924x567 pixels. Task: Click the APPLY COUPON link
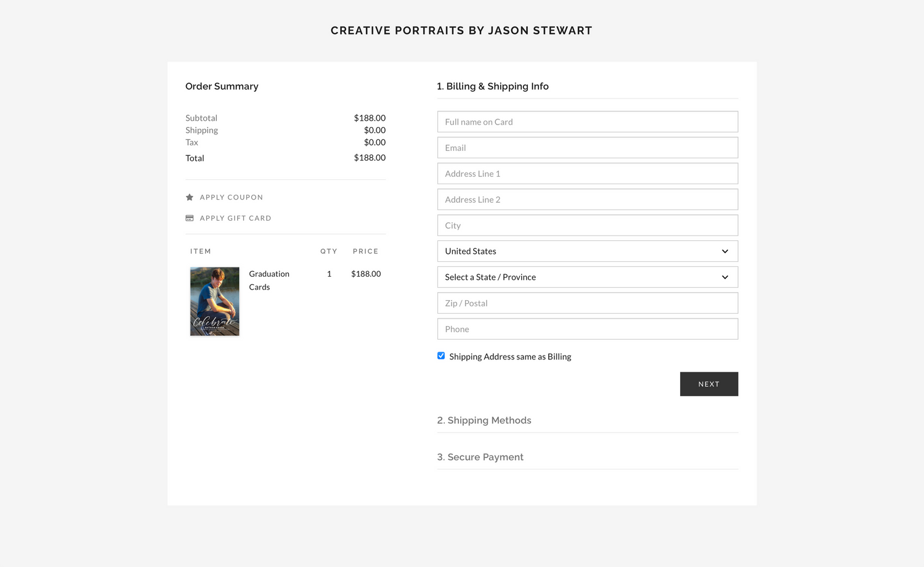click(232, 197)
